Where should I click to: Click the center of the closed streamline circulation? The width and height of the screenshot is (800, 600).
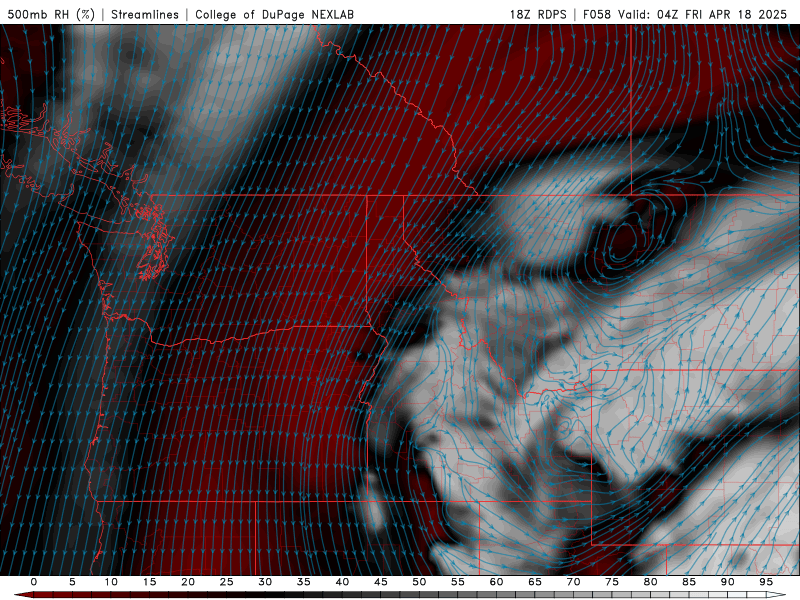click(x=622, y=240)
